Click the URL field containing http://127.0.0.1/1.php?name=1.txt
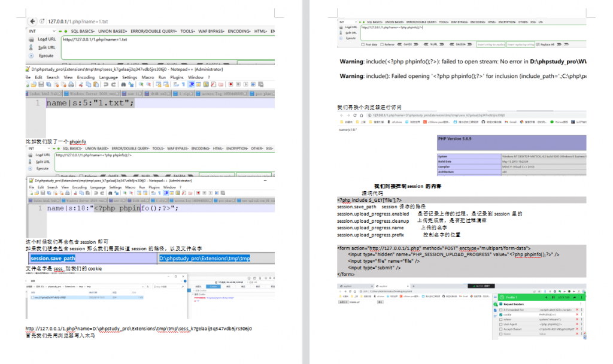The image size is (613, 364). click(168, 48)
